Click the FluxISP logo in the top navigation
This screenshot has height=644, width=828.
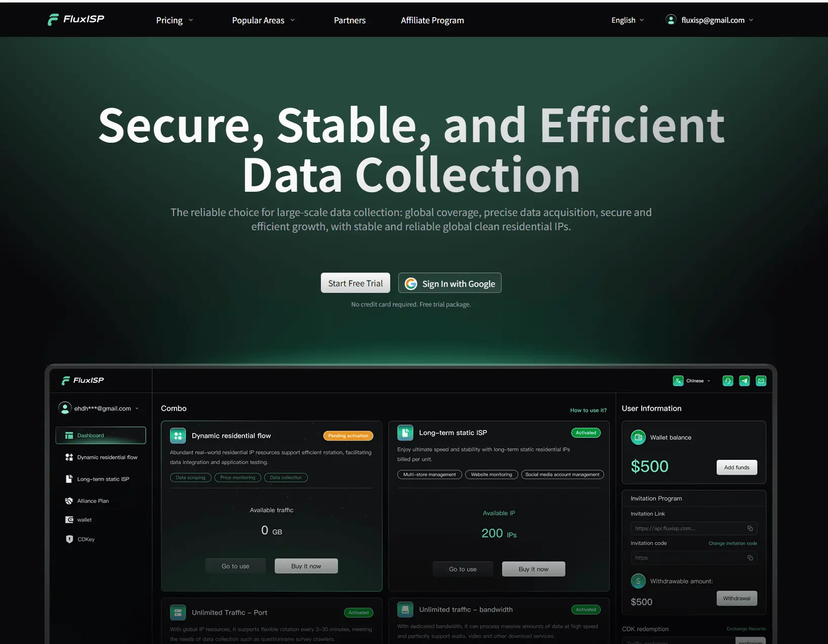tap(76, 19)
